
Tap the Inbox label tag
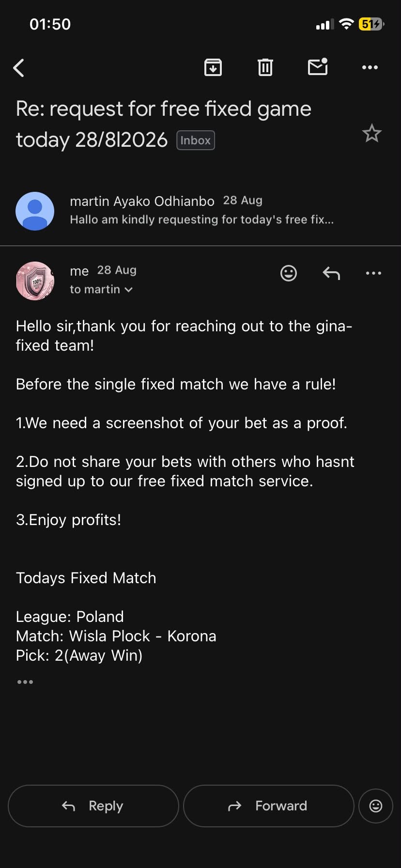point(196,140)
